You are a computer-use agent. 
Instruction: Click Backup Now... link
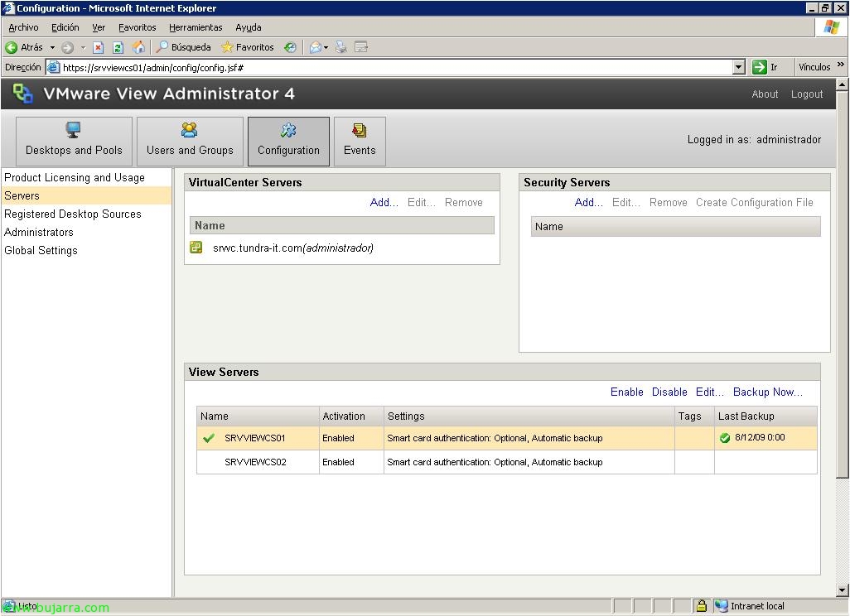(768, 392)
